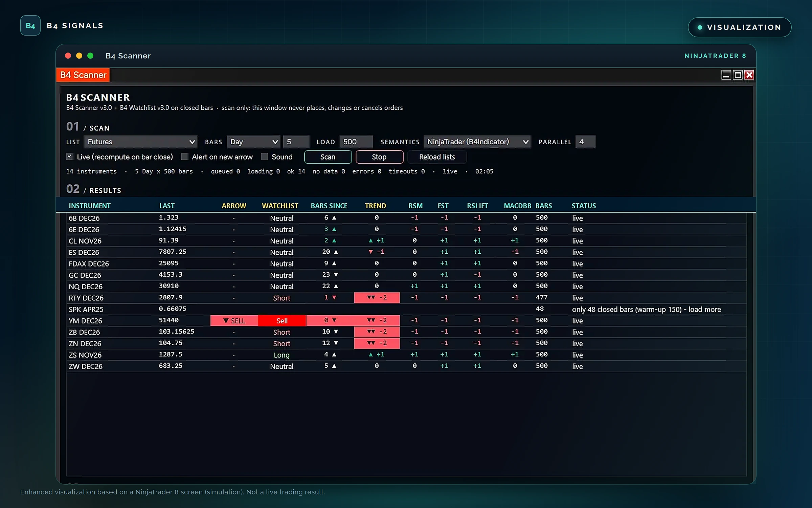This screenshot has width=812, height=508.
Task: Click the green status dot in Visualization pill
Action: click(x=700, y=27)
